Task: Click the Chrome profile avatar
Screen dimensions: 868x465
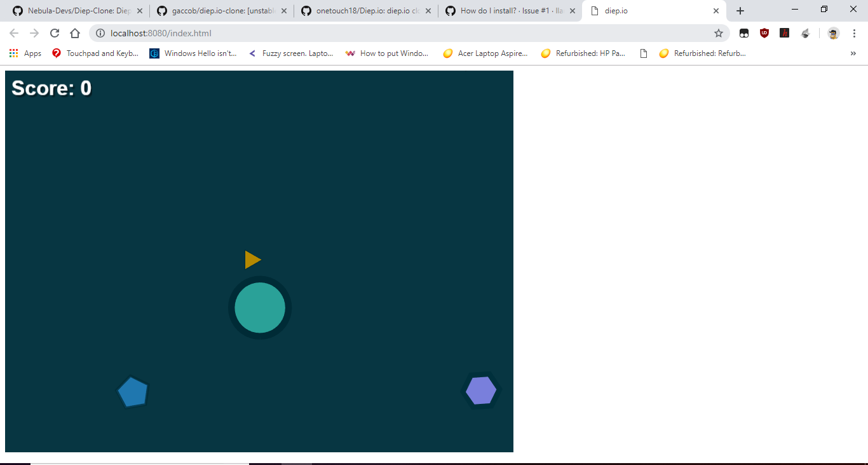Action: pyautogui.click(x=832, y=32)
